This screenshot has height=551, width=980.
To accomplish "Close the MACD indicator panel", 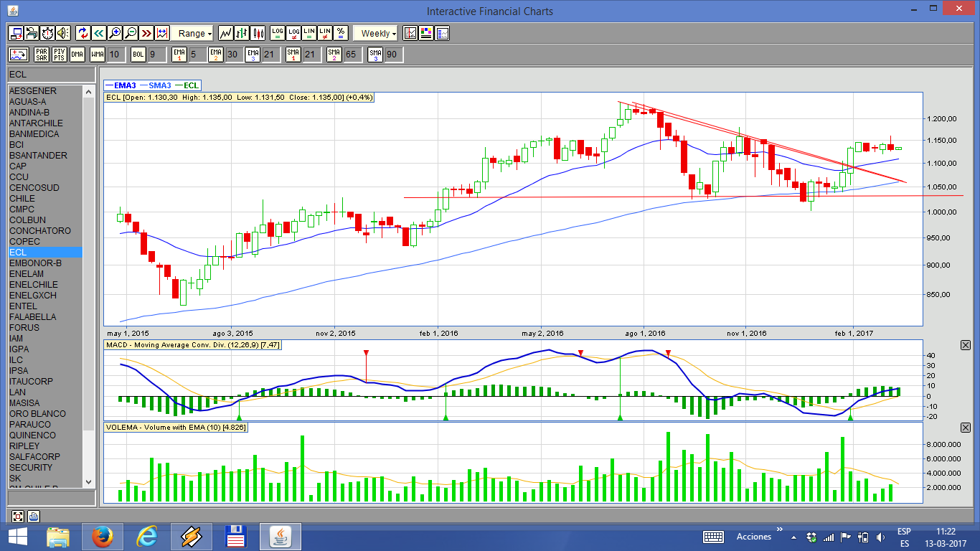I will [965, 345].
